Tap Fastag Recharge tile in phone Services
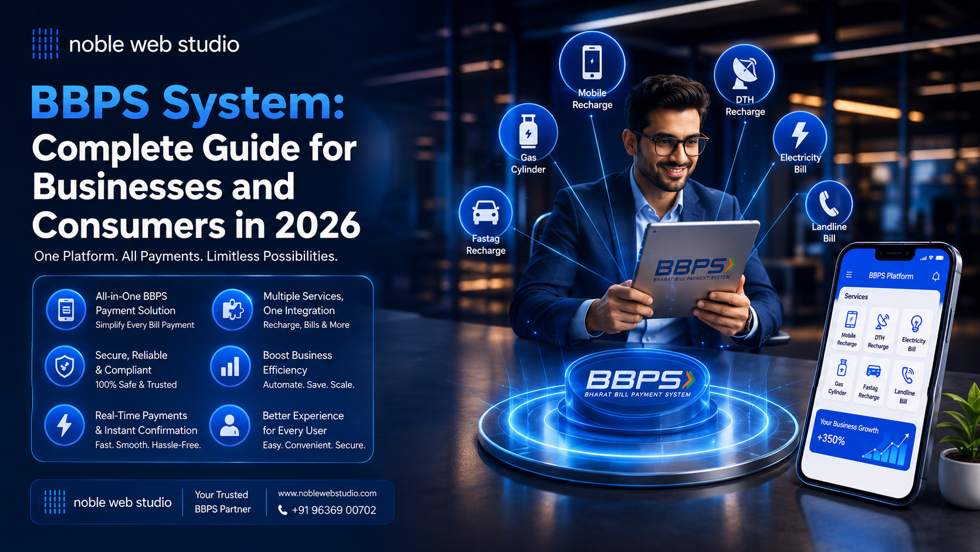 click(871, 381)
